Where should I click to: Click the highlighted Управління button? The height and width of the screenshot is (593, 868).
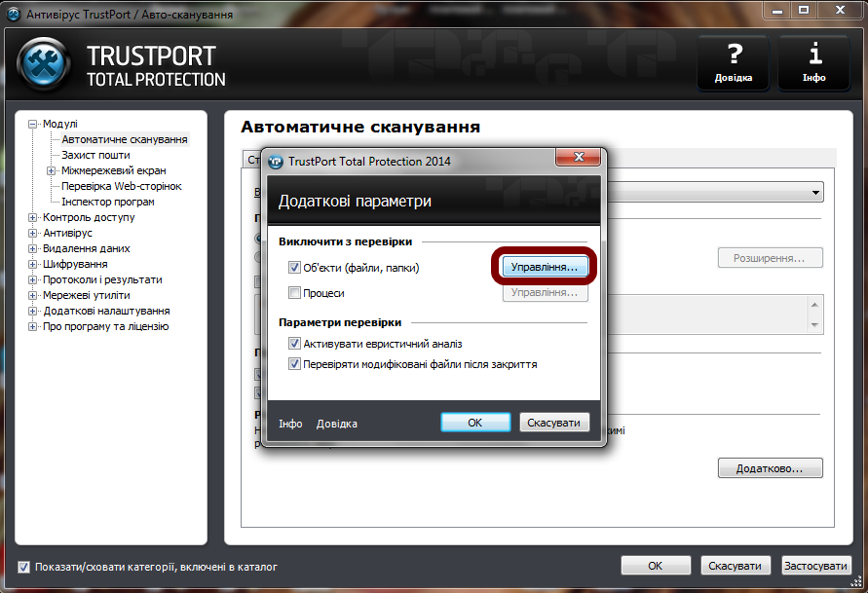[x=545, y=266]
